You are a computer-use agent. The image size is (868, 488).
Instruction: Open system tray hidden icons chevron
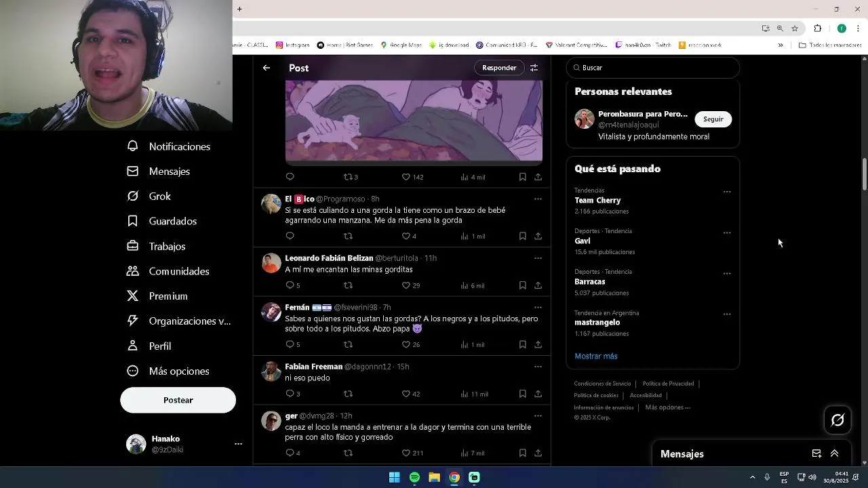click(x=752, y=477)
